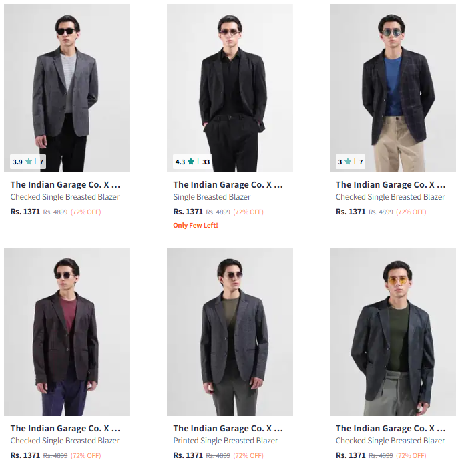Image resolution: width=464 pixels, height=476 pixels.
Task: Open the brand title above "Printed Single Breasted Blazer"
Action: (228, 428)
